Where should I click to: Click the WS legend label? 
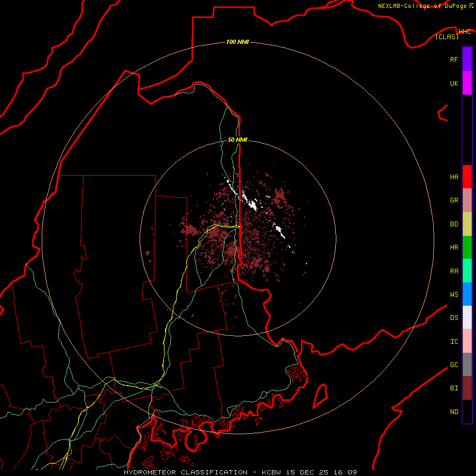[454, 294]
